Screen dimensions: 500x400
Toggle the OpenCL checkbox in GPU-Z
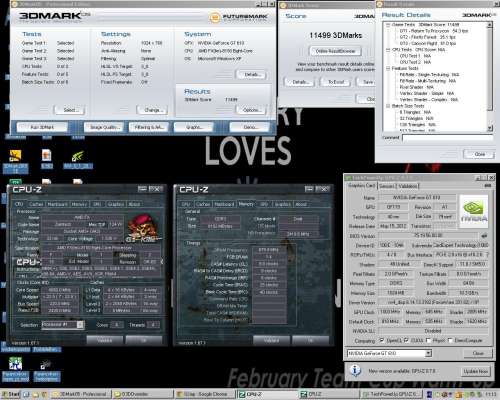click(382, 340)
